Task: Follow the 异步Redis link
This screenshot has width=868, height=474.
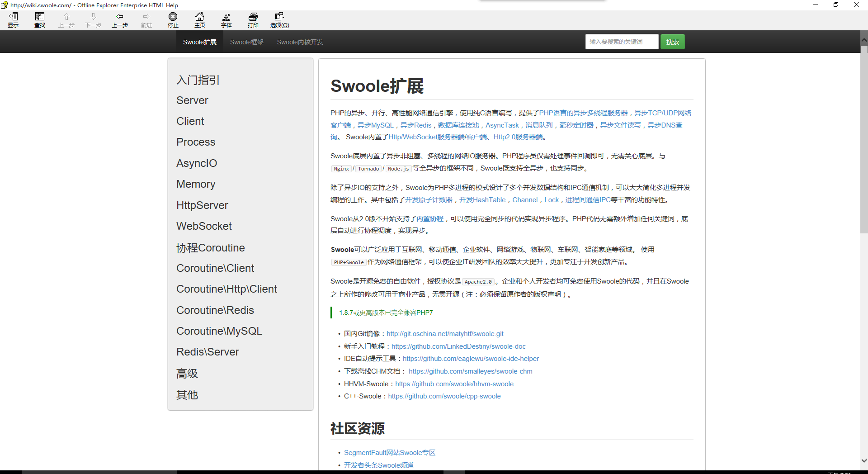Action: click(416, 125)
